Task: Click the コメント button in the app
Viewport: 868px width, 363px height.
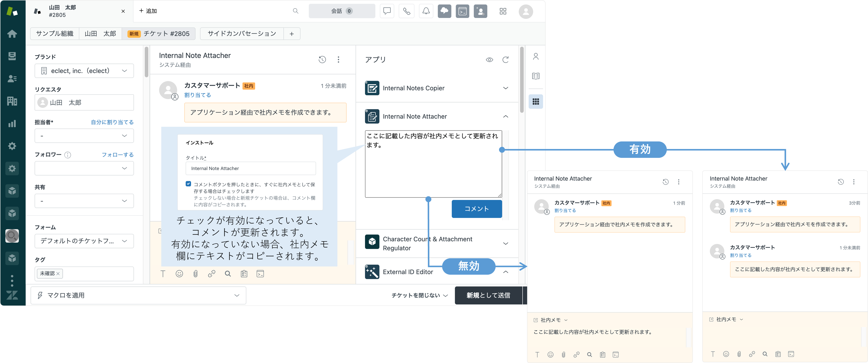Action: (x=477, y=209)
